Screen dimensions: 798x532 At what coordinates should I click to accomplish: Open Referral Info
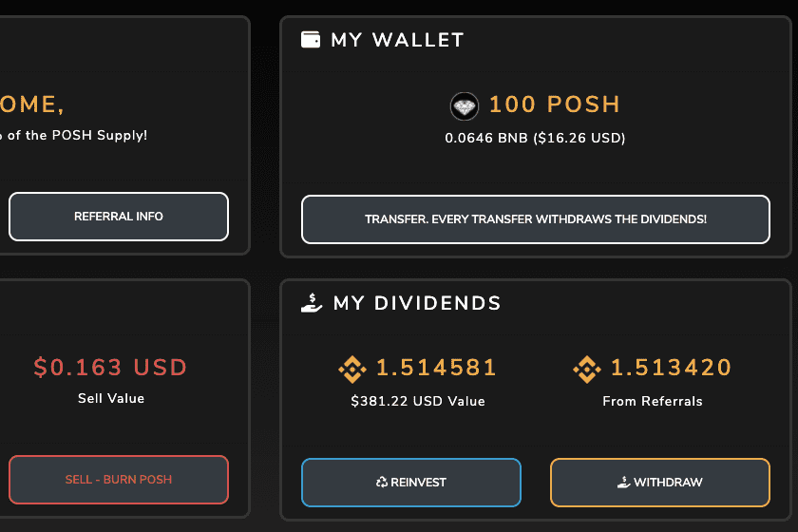119,217
